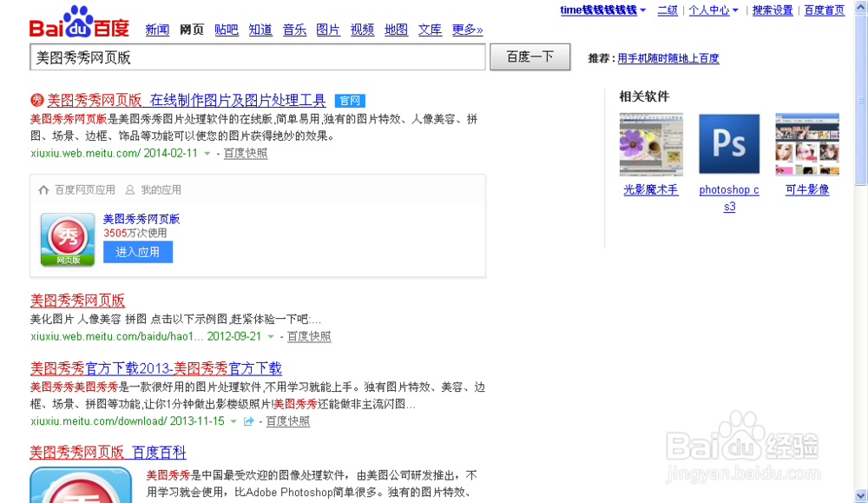The width and height of the screenshot is (868, 503).
Task: Switch to the 新闻 tab
Action: click(157, 30)
